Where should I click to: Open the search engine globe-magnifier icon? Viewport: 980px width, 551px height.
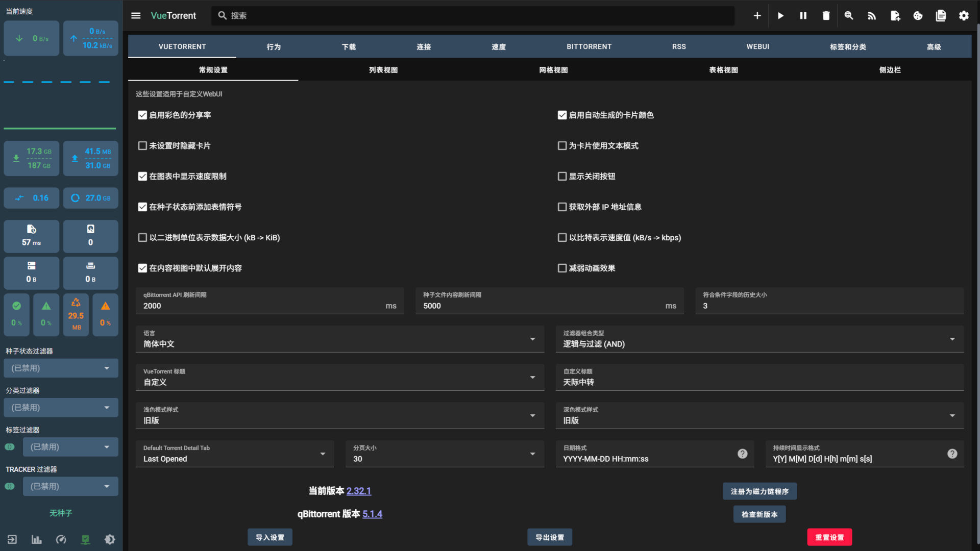tap(849, 16)
